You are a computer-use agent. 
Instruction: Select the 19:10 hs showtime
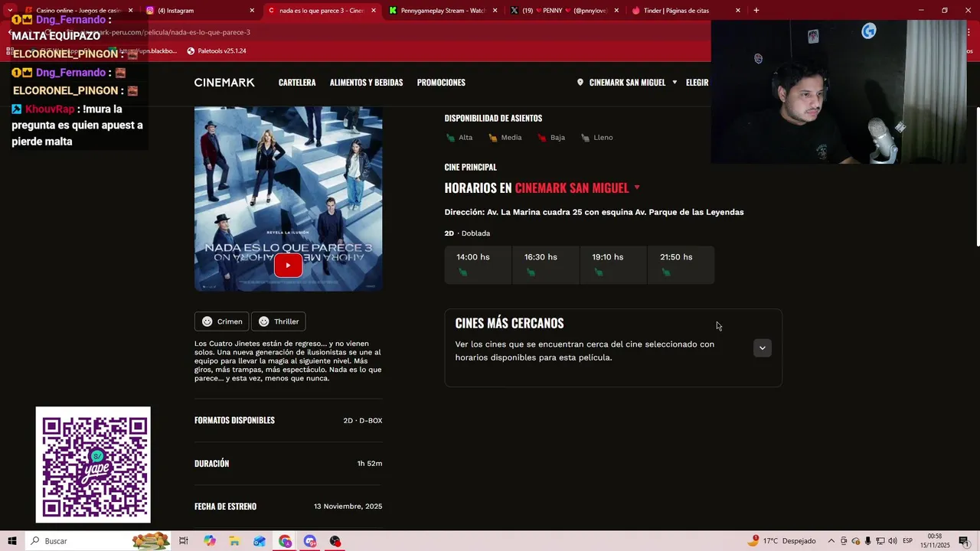613,265
